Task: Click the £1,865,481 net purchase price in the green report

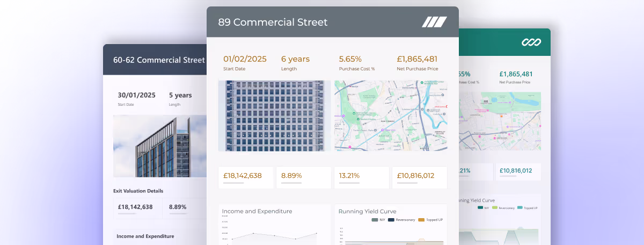Action: click(x=516, y=74)
